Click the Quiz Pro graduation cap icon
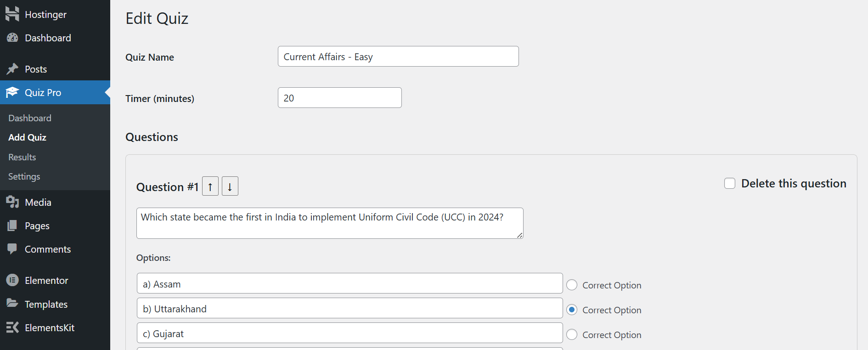868x350 pixels. pos(12,92)
